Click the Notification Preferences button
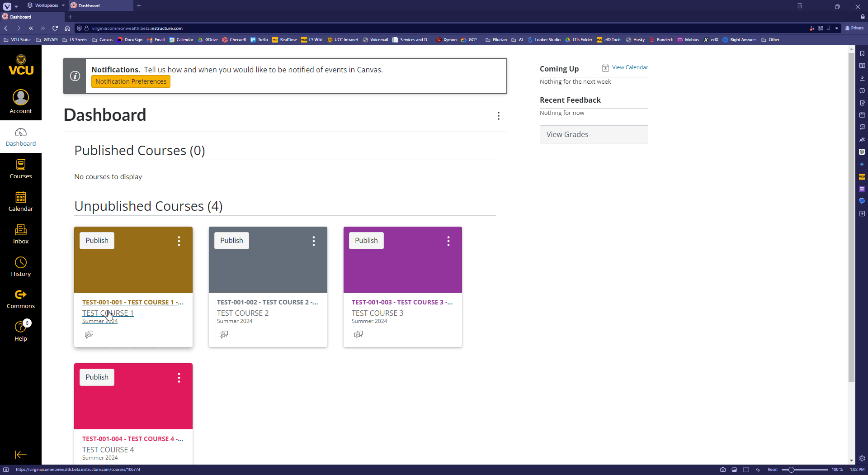Screen dimensions: 868x475 pos(130,81)
